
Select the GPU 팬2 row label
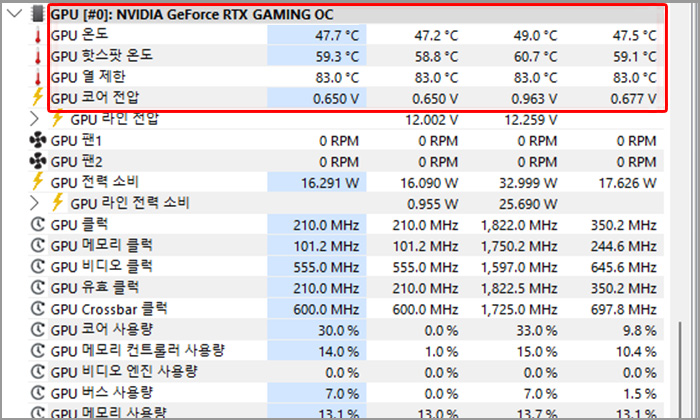[76, 162]
